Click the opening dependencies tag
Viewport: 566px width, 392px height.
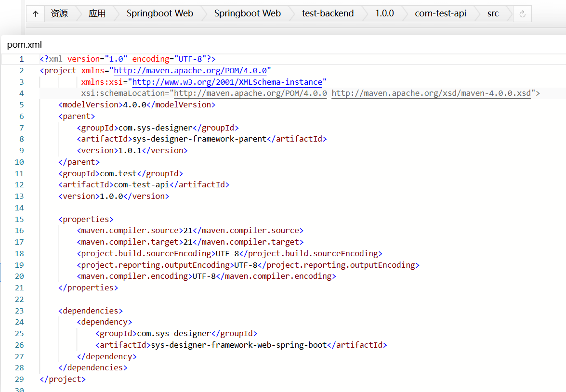(x=91, y=311)
